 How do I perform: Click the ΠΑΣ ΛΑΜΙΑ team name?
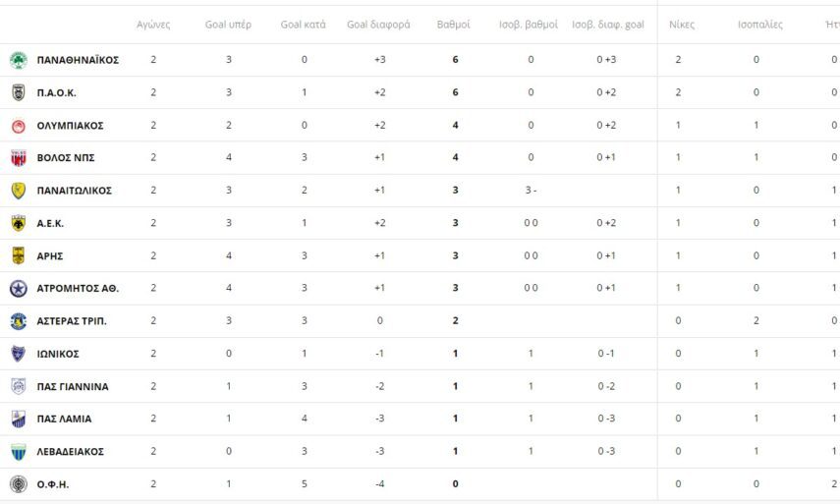[x=64, y=419]
